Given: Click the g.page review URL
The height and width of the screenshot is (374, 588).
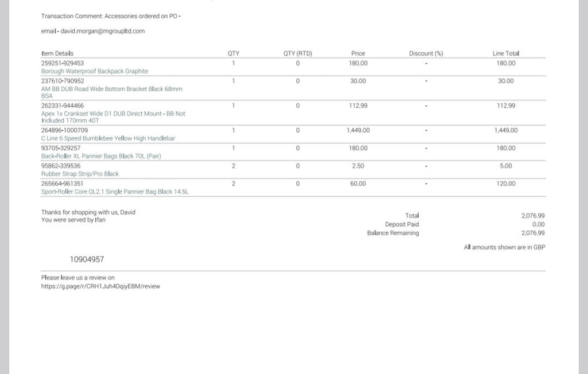Looking at the screenshot, I should coord(100,286).
